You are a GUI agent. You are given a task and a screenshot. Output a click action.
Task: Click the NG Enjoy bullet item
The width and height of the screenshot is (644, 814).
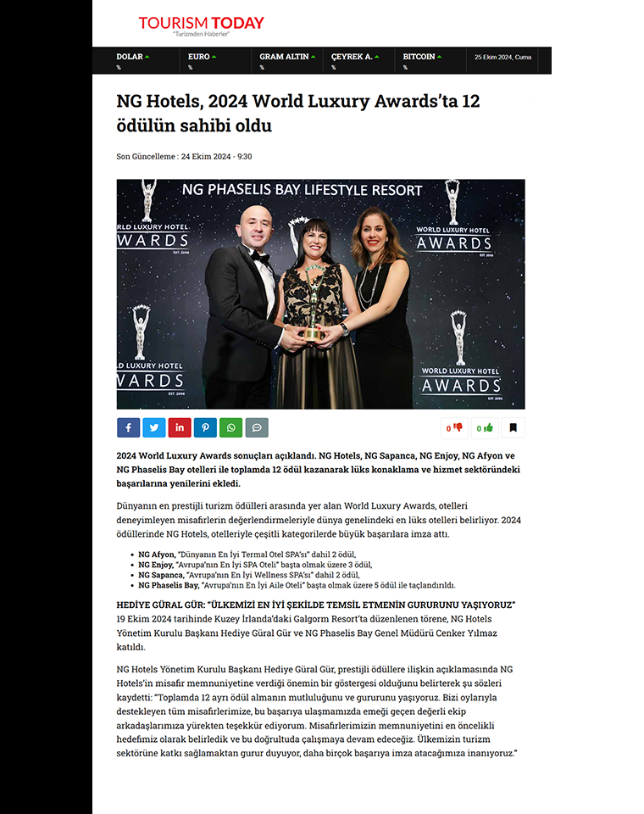click(255, 565)
